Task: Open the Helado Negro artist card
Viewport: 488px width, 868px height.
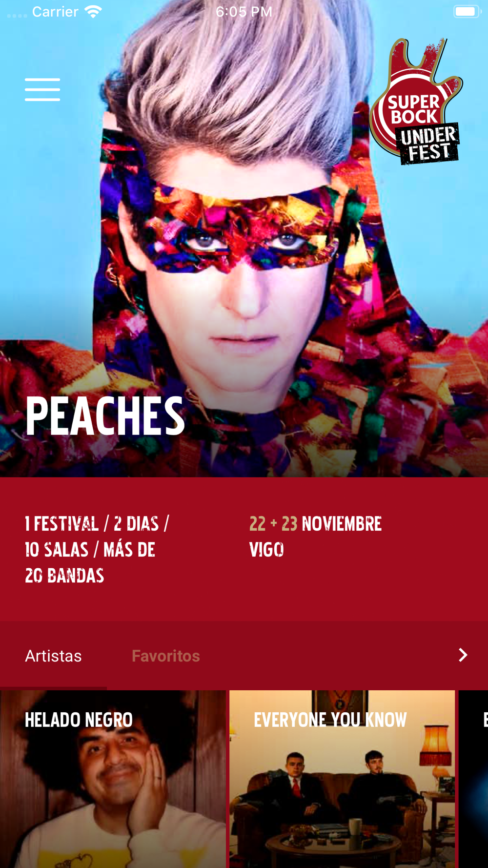Action: point(113,779)
